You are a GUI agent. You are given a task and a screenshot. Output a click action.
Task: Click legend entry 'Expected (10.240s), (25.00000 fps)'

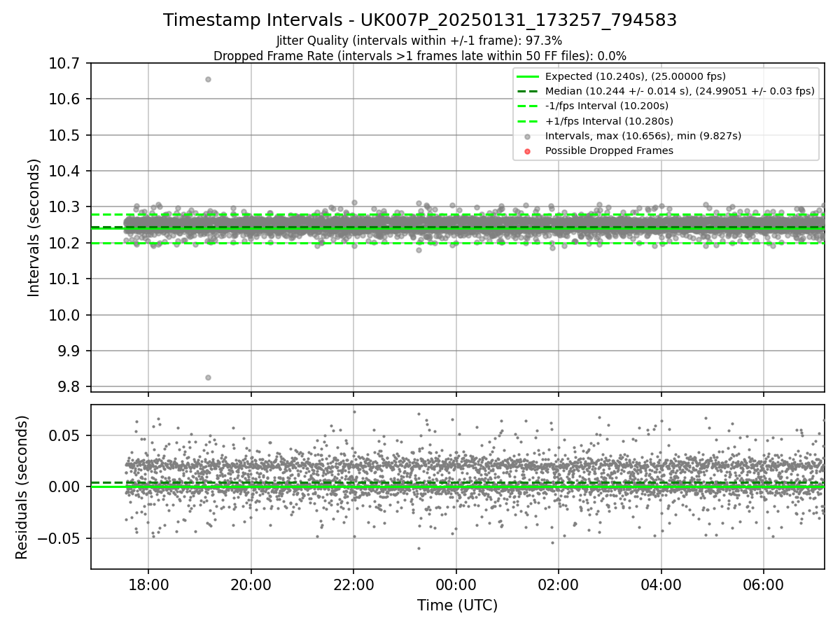[636, 76]
